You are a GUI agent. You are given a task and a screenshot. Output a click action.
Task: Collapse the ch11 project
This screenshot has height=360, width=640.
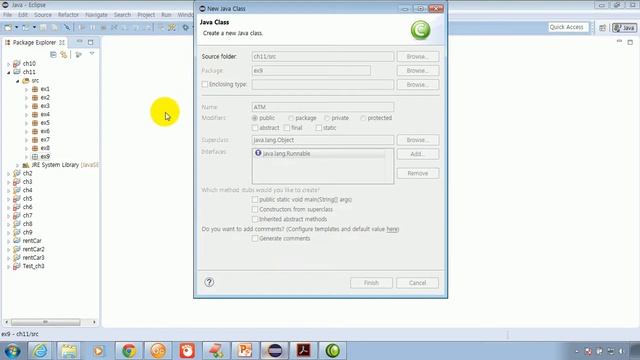point(9,72)
